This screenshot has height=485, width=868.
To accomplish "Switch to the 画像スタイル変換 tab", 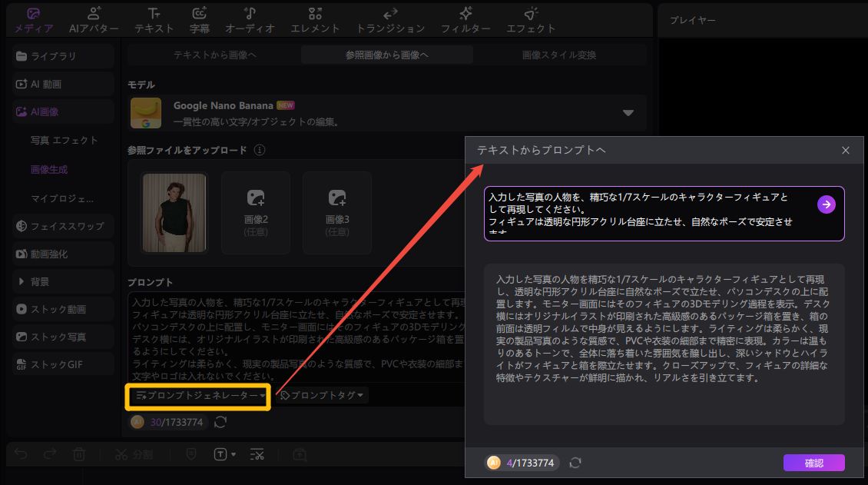I will click(558, 55).
